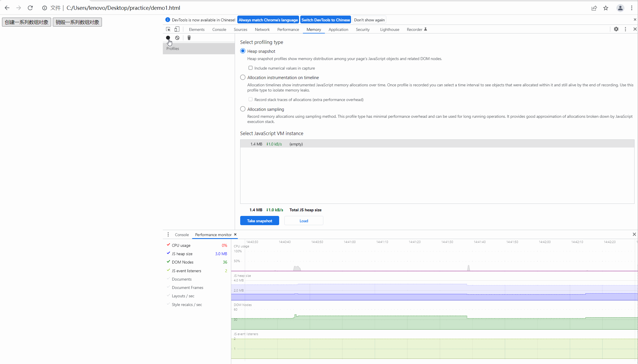This screenshot has width=638, height=364.
Task: Open the Elements tab
Action: (x=197, y=29)
